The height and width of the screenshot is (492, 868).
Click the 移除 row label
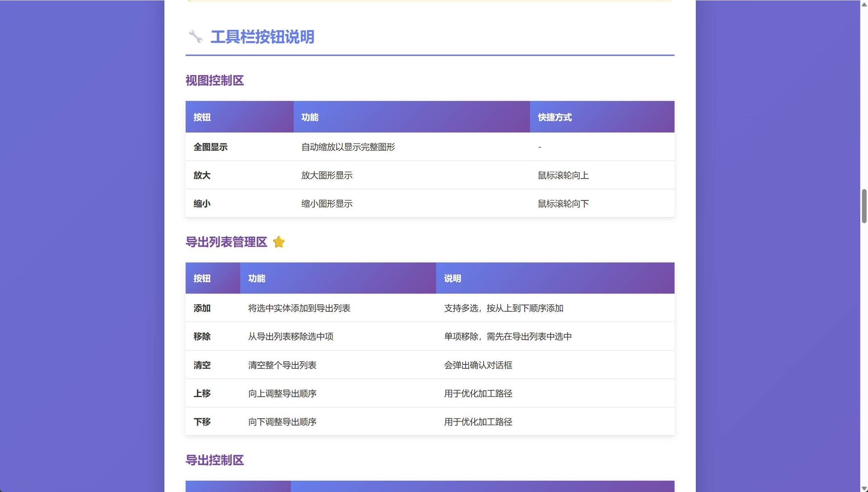[x=202, y=336]
